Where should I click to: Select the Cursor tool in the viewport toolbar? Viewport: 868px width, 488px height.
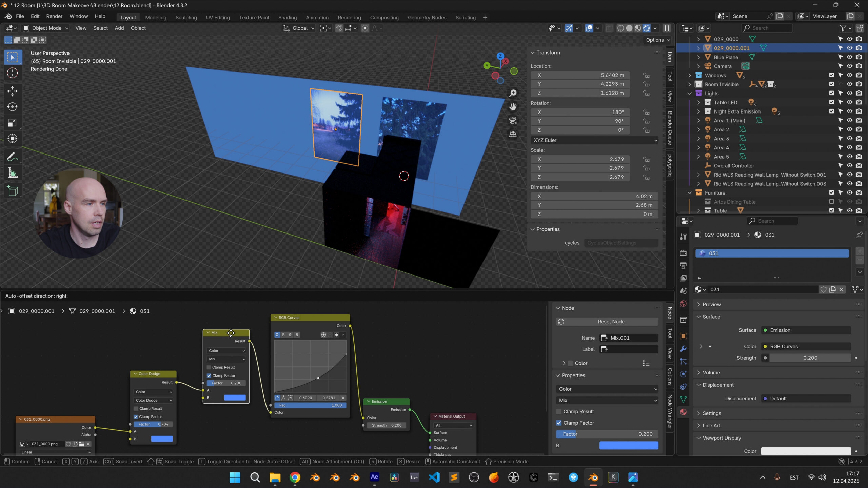(13, 73)
